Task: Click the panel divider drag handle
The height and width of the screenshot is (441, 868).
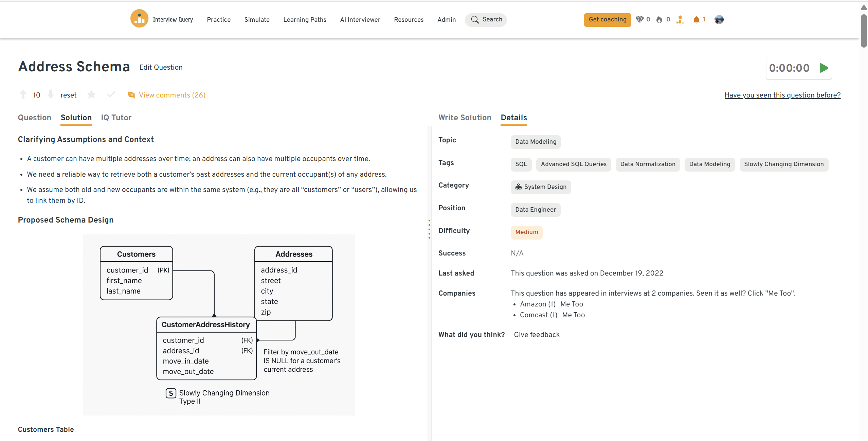Action: (429, 229)
